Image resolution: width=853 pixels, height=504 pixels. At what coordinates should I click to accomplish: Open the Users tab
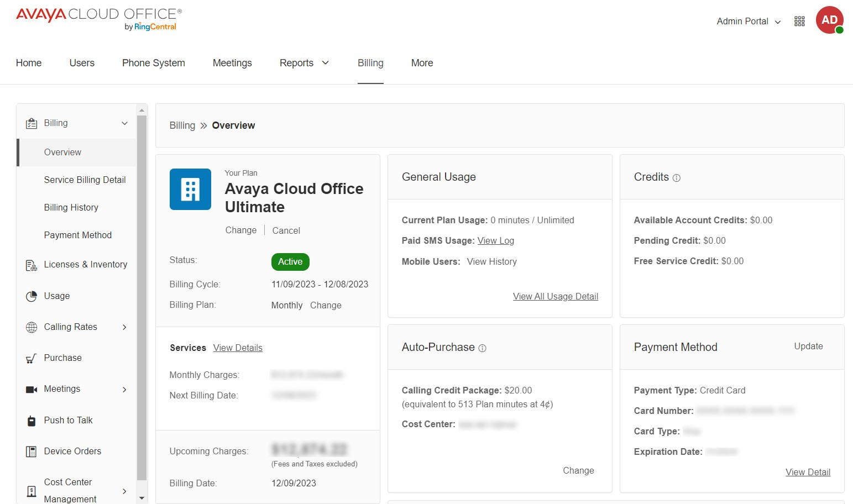(82, 63)
